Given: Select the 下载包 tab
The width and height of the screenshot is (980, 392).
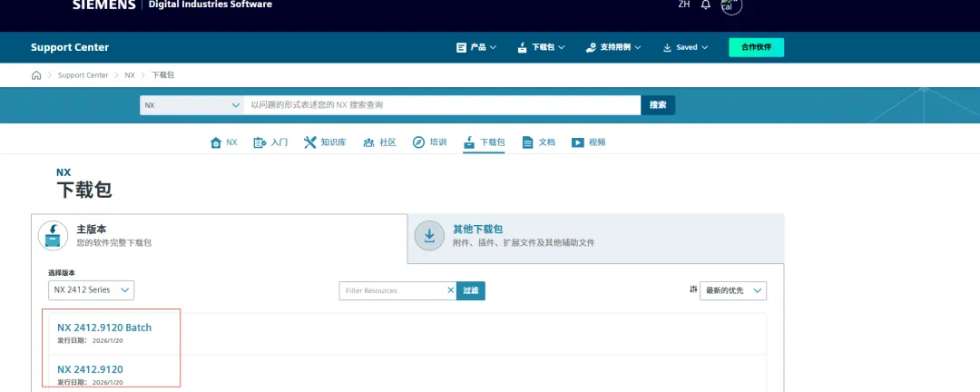Looking at the screenshot, I should pyautogui.click(x=484, y=142).
